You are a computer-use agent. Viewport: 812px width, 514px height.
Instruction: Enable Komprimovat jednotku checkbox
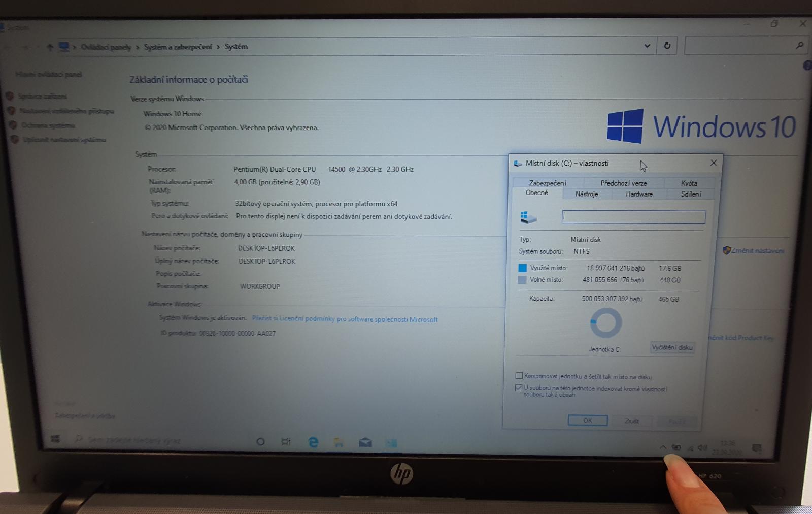pos(519,376)
